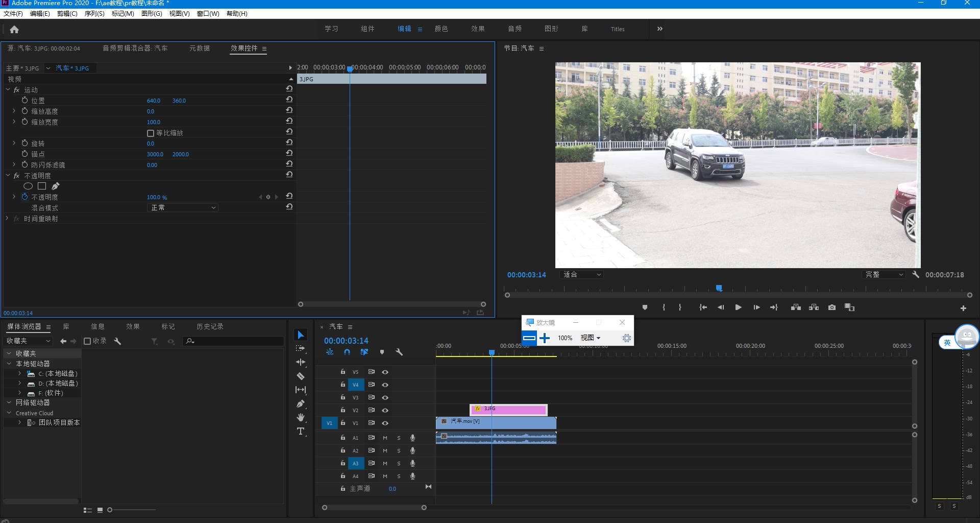Mute audio track A1
This screenshot has height=523, width=980.
pos(385,438)
